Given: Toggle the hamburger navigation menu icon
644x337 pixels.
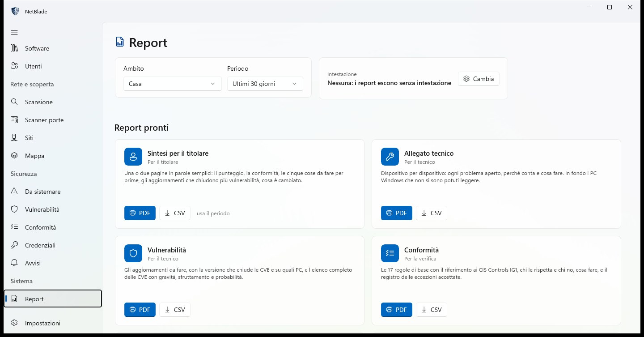Looking at the screenshot, I should (x=14, y=33).
